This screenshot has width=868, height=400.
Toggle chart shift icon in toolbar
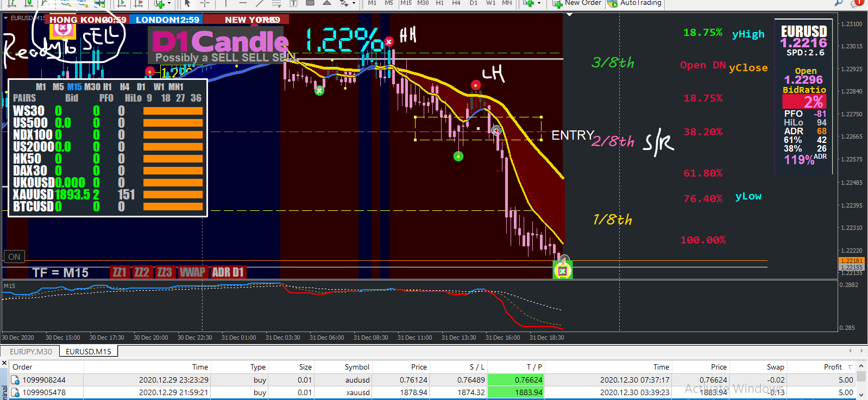point(137,3)
